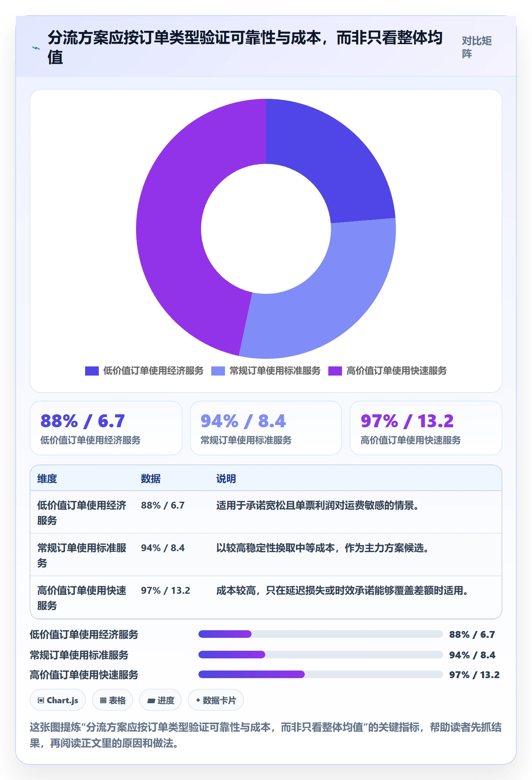The image size is (532, 780).
Task: Click table row name 高价值订单使用快速服务
Action: pos(82,598)
